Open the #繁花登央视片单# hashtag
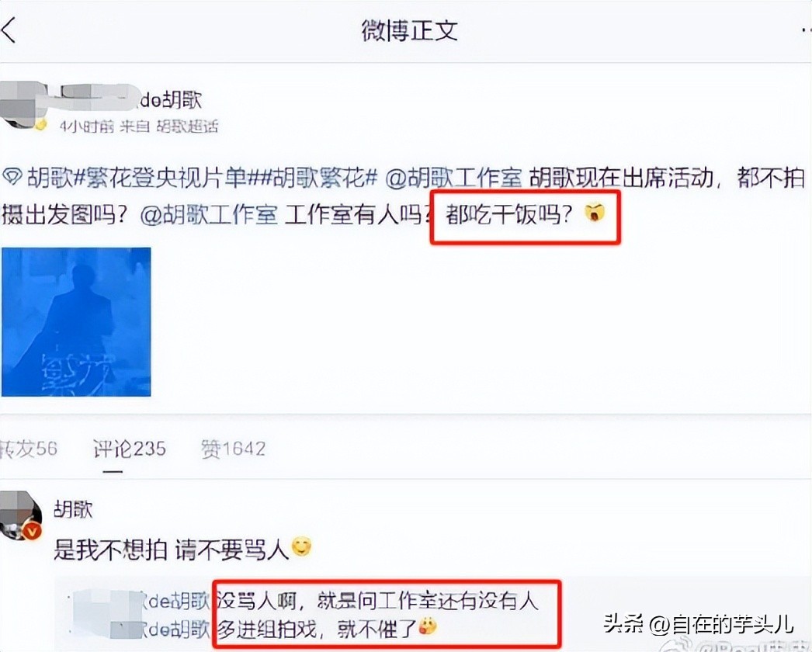The height and width of the screenshot is (652, 812). pyautogui.click(x=166, y=179)
